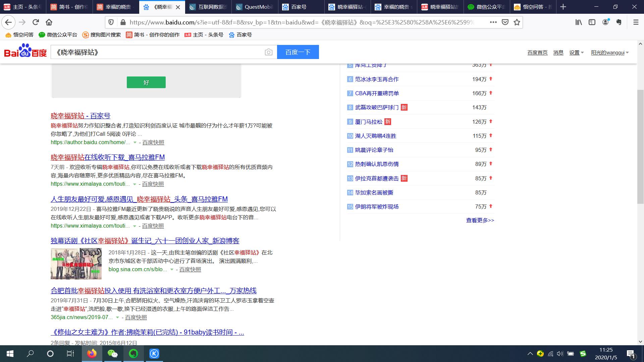The height and width of the screenshot is (362, 644).
Task: Click the Baidu logo
Action: (x=25, y=51)
